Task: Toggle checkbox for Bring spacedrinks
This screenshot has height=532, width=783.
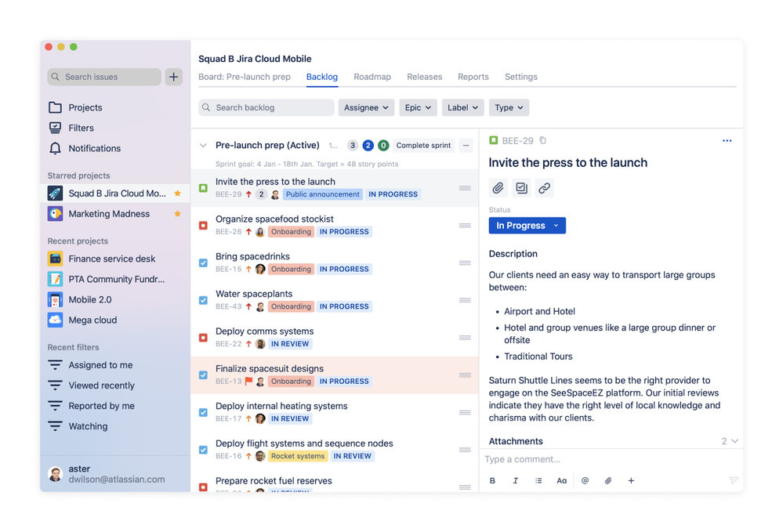Action: (203, 263)
